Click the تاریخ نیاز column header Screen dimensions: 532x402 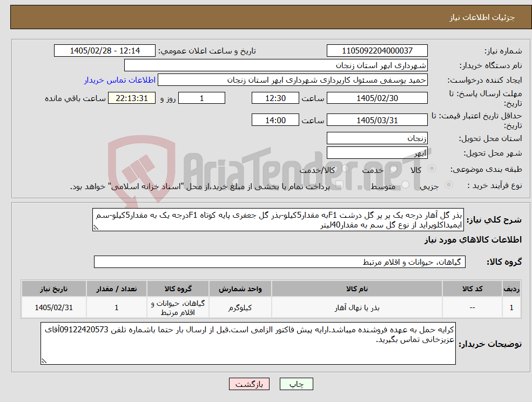(53, 289)
